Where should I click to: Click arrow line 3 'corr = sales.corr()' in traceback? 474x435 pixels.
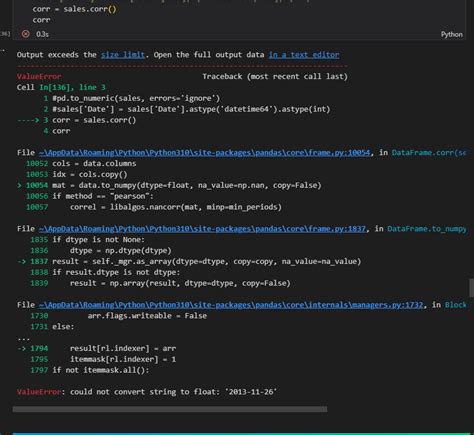click(77, 120)
